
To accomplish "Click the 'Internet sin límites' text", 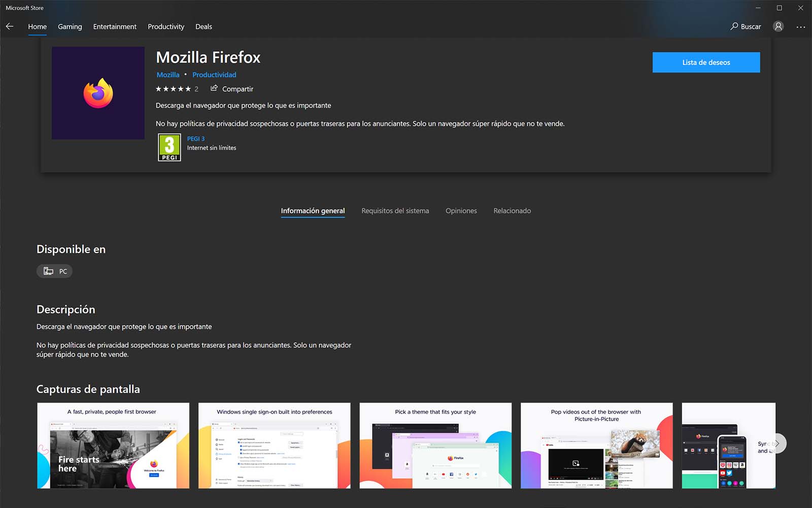I will tap(212, 148).
